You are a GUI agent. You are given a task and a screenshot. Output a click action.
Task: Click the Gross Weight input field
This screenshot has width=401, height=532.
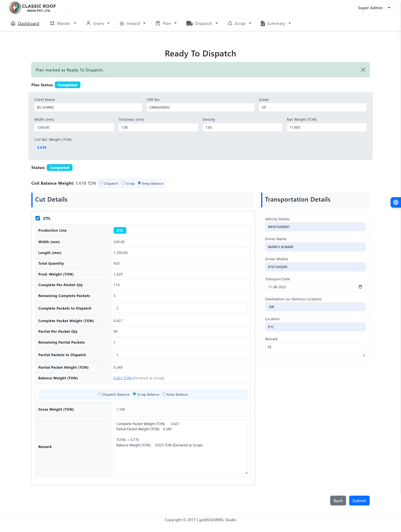coord(180,409)
